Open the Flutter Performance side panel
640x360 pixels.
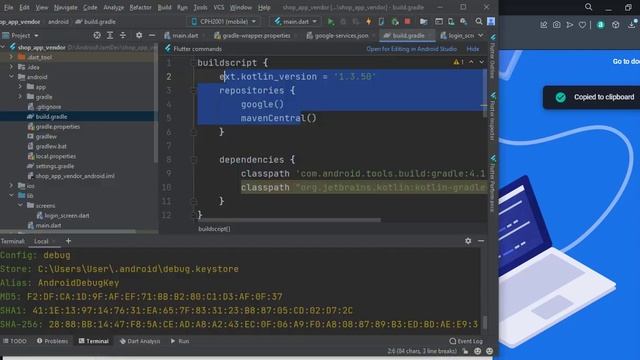tap(493, 183)
